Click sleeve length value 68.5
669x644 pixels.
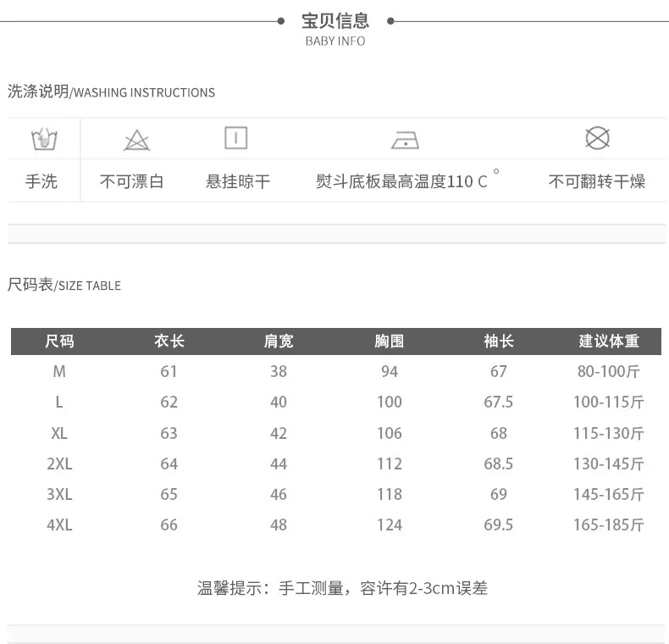tap(499, 464)
